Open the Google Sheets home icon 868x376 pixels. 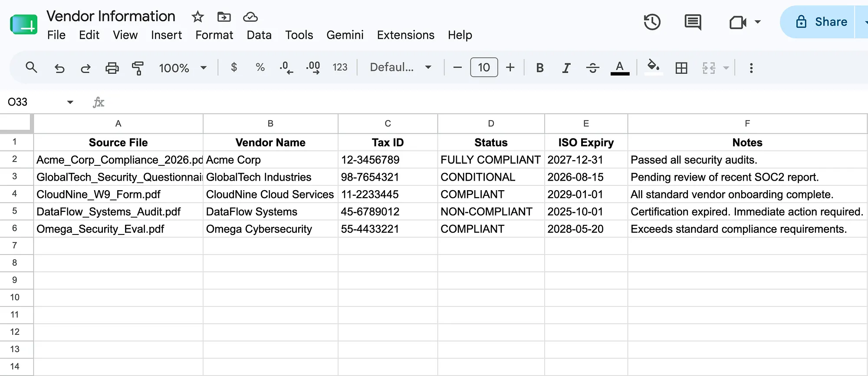24,24
